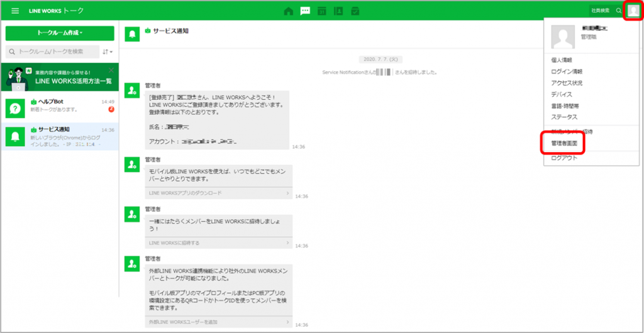Open the 外部LINE WORKSユーザーを追加 link
Screen dimensions: 644x333
(218, 322)
